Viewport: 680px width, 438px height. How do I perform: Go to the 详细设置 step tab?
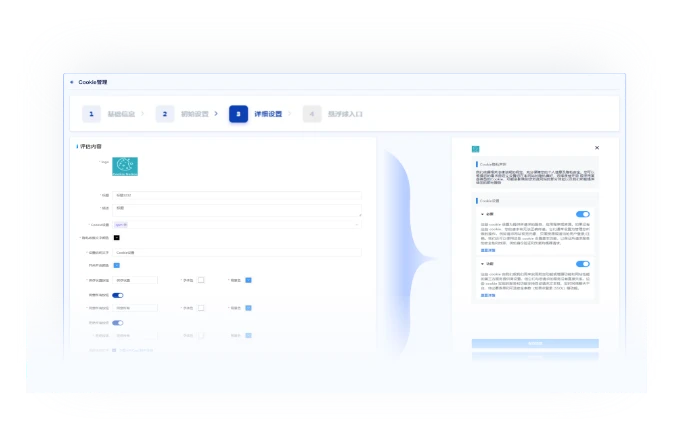(268, 114)
